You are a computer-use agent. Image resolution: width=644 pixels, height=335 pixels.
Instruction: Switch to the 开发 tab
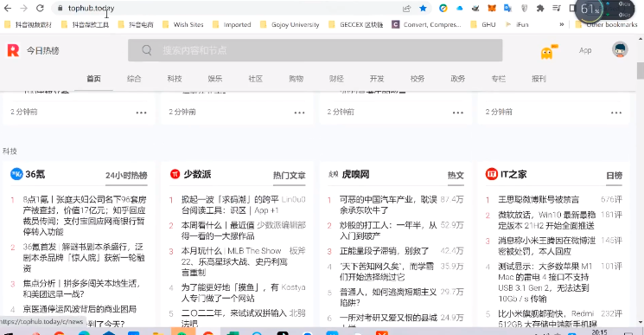pos(377,79)
